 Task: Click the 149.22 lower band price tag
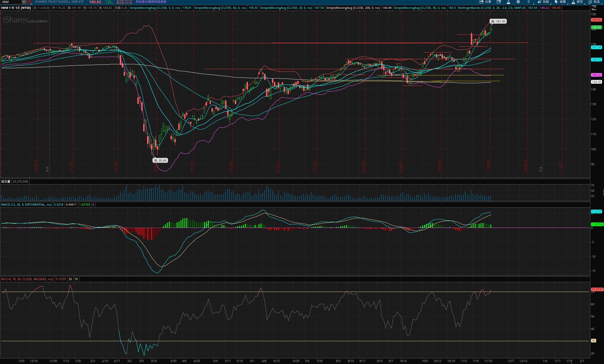click(x=596, y=75)
